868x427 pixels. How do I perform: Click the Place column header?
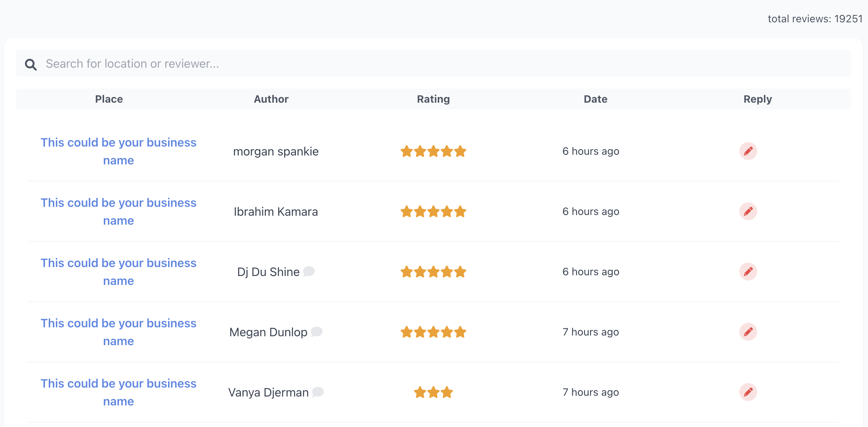coord(109,99)
